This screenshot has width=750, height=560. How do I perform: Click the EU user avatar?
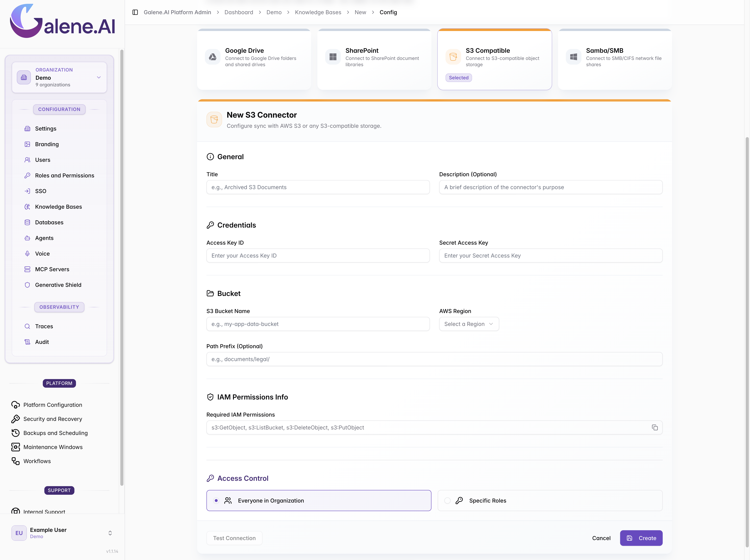click(19, 533)
